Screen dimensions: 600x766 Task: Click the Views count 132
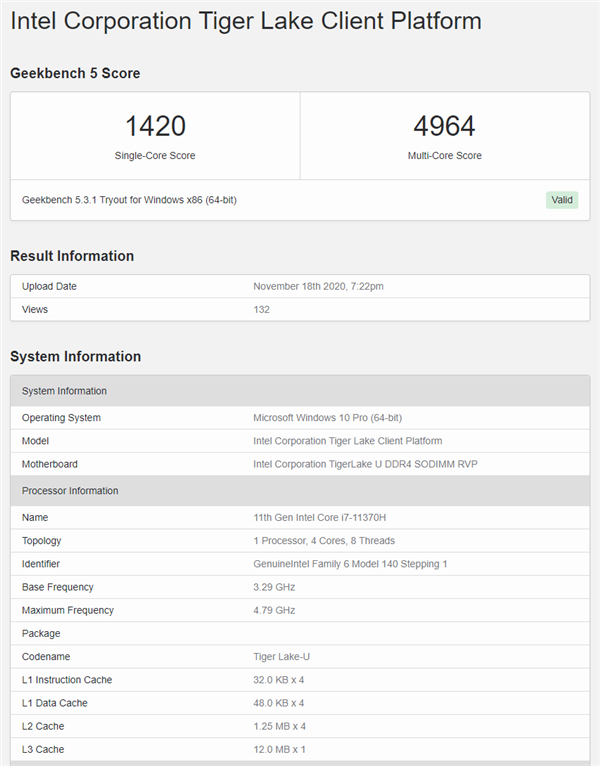[x=261, y=309]
